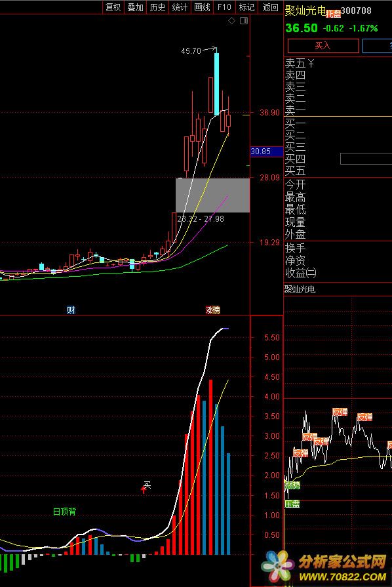Click the 标记 toolbar item
Image resolution: width=392 pixels, height=587 pixels.
pyautogui.click(x=246, y=7)
